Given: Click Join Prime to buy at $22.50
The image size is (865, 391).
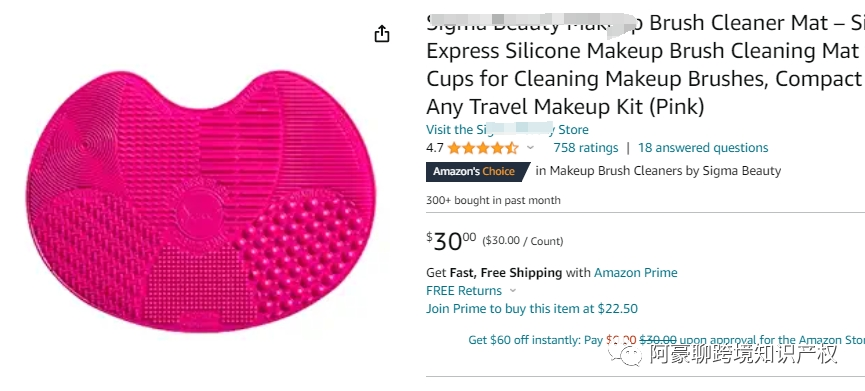Looking at the screenshot, I should (532, 309).
